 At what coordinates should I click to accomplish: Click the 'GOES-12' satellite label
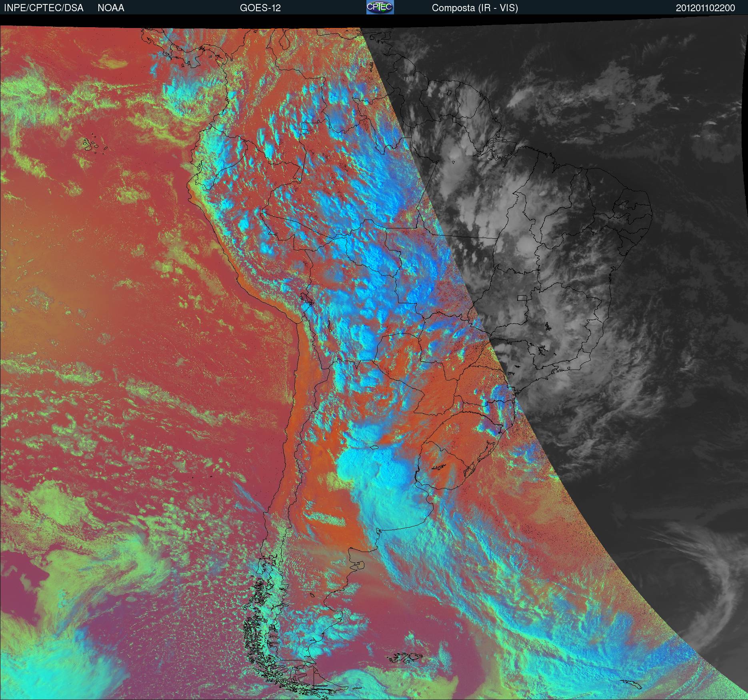[260, 8]
